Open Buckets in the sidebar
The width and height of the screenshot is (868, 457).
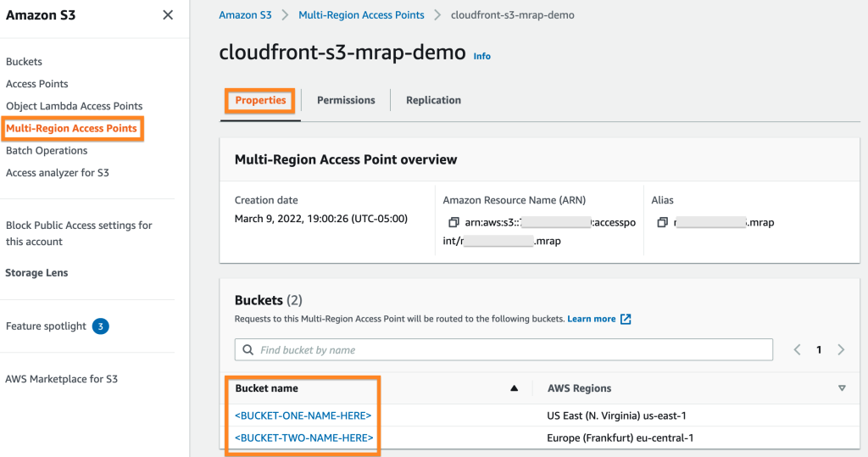pos(24,62)
